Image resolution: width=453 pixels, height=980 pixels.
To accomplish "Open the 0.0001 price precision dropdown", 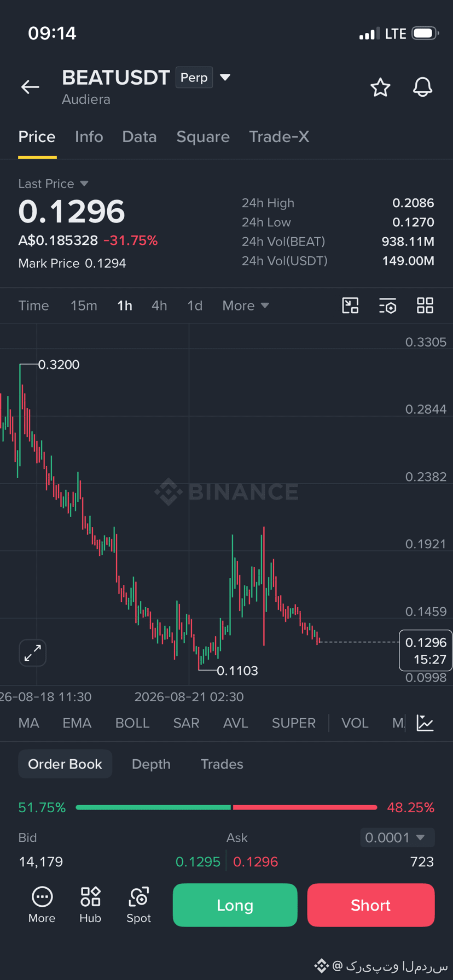I will click(397, 837).
